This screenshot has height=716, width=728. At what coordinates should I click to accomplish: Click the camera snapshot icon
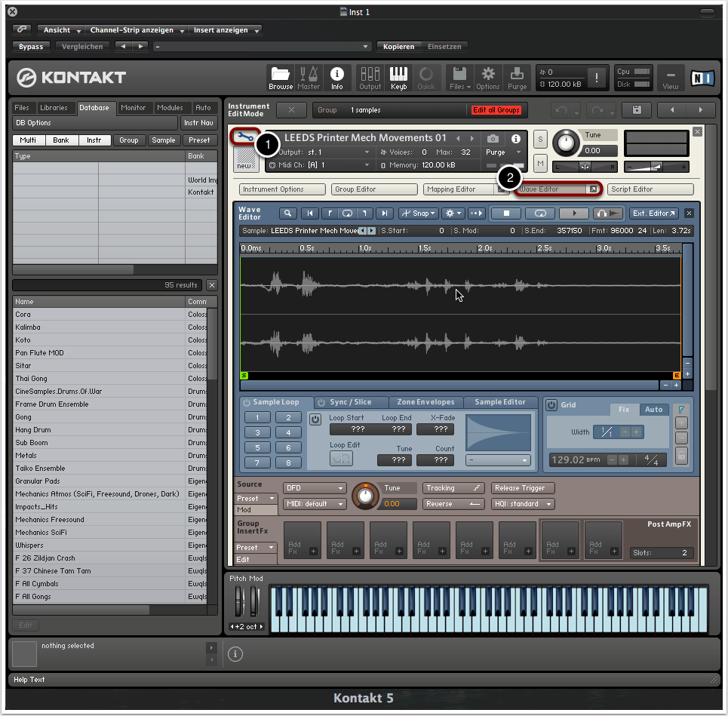[493, 139]
